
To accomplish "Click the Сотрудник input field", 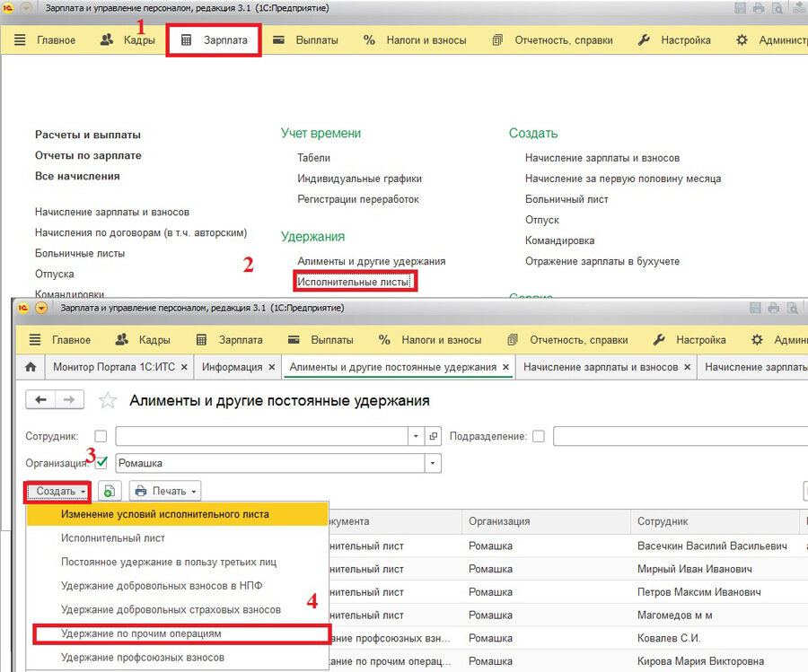I will tap(262, 436).
